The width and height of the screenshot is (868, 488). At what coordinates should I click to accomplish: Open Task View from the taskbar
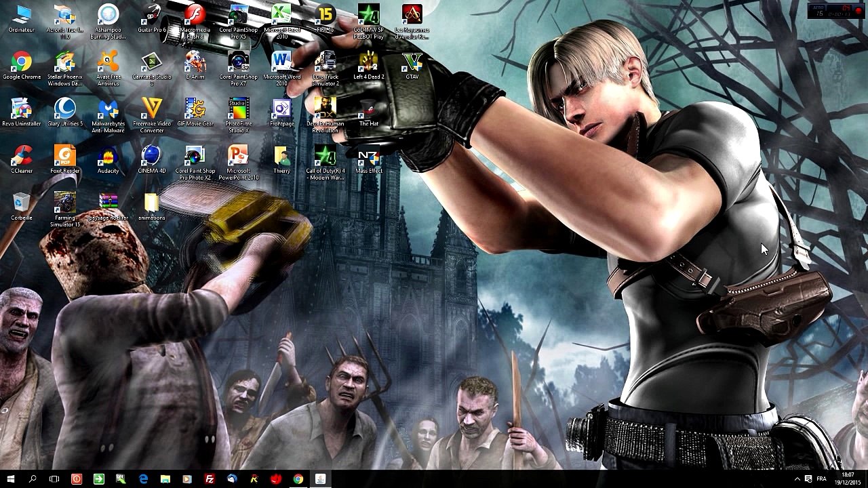[54, 479]
